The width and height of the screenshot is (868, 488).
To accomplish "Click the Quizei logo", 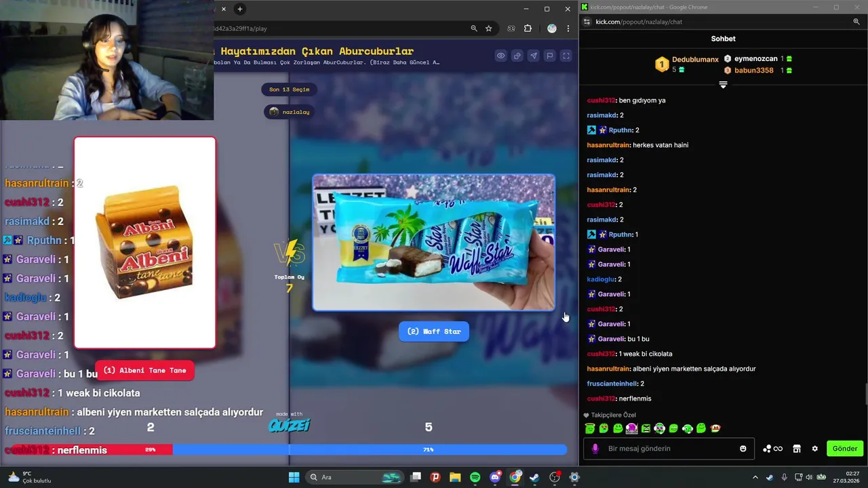I will coord(290,425).
